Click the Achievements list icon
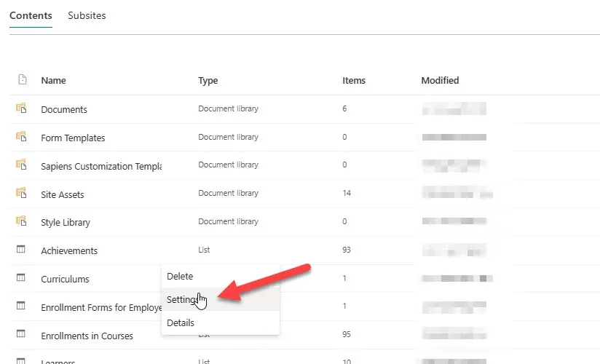The height and width of the screenshot is (364, 600). (x=21, y=250)
